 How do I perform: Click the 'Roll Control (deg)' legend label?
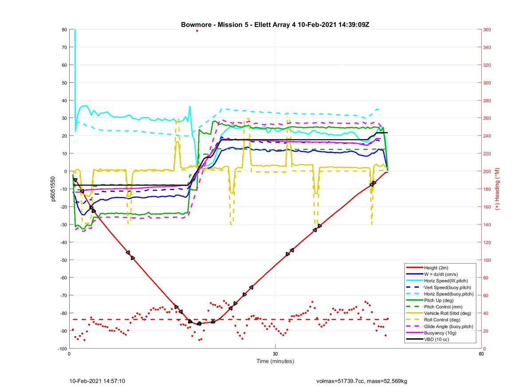(x=442, y=319)
